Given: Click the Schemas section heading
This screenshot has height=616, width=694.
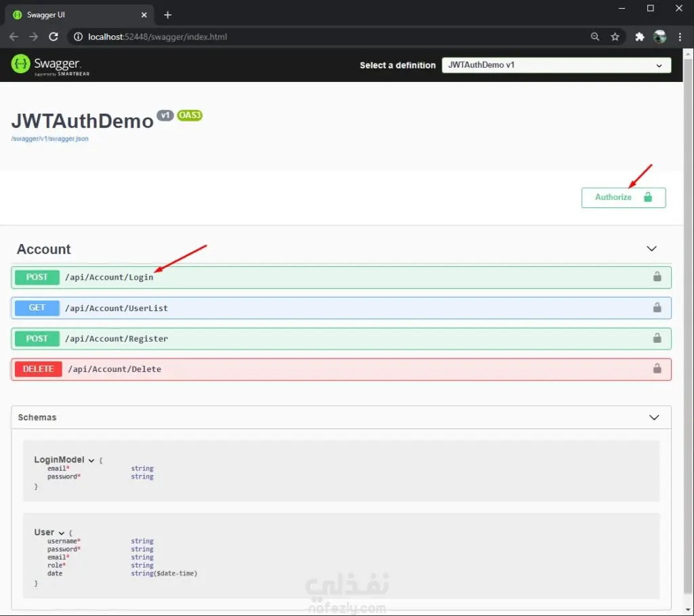Looking at the screenshot, I should [37, 417].
